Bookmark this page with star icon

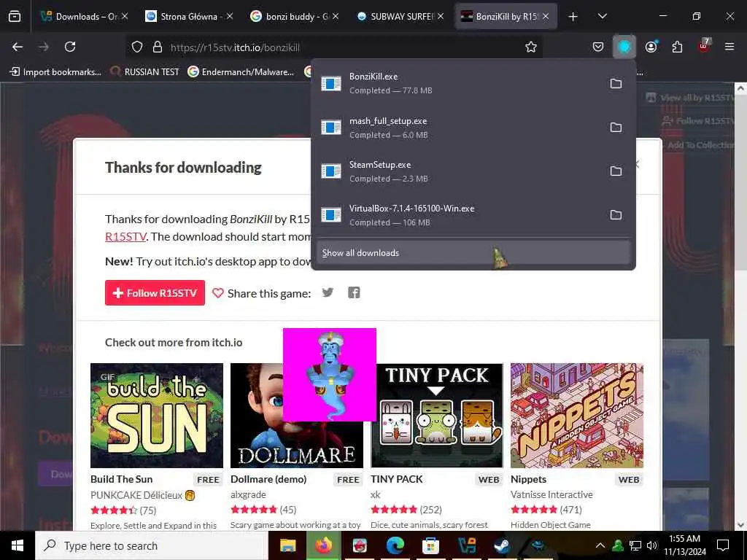click(531, 47)
